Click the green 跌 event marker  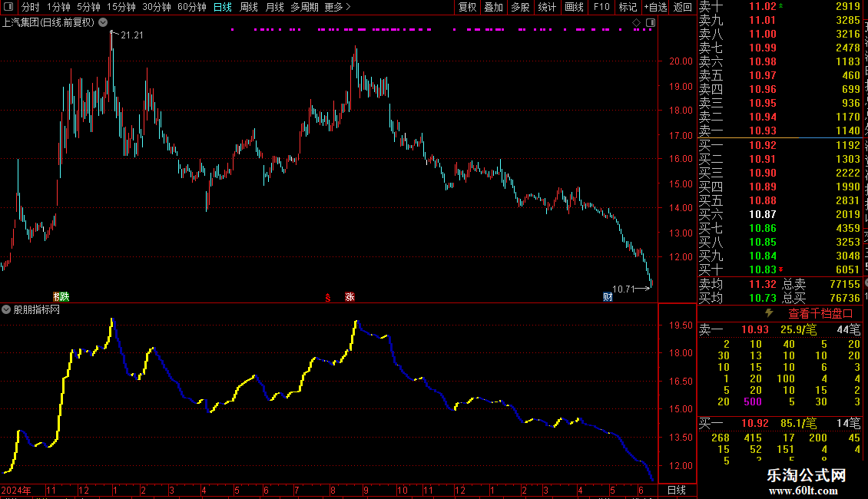coord(65,296)
